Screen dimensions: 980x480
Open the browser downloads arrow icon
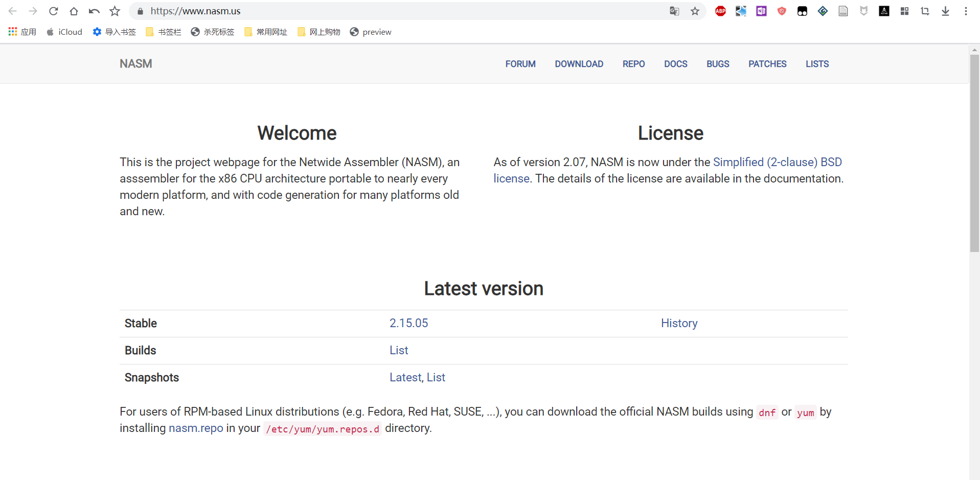point(945,11)
